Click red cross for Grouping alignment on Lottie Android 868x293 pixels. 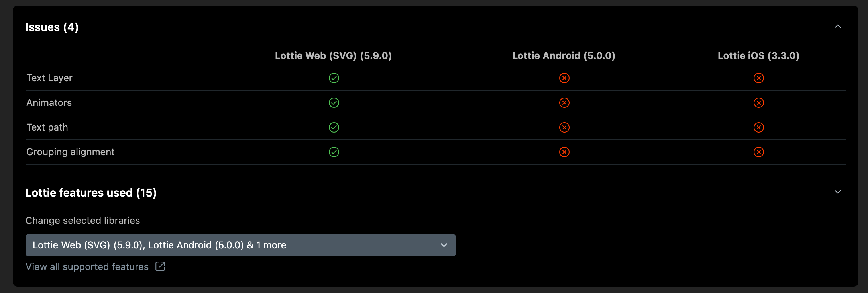564,152
